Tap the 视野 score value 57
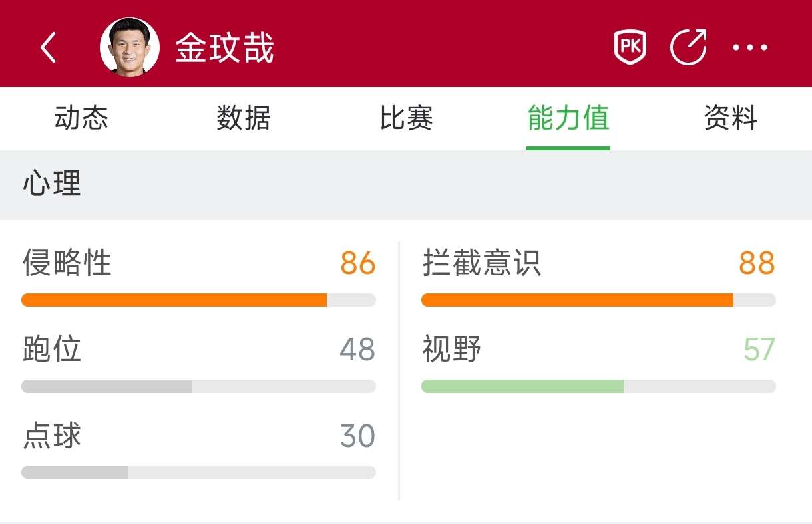The image size is (812, 524). [759, 350]
